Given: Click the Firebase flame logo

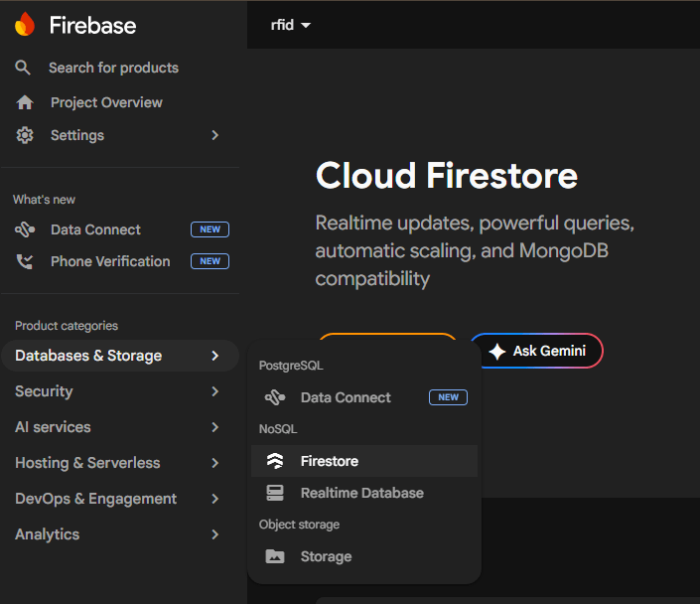Looking at the screenshot, I should click(x=25, y=25).
